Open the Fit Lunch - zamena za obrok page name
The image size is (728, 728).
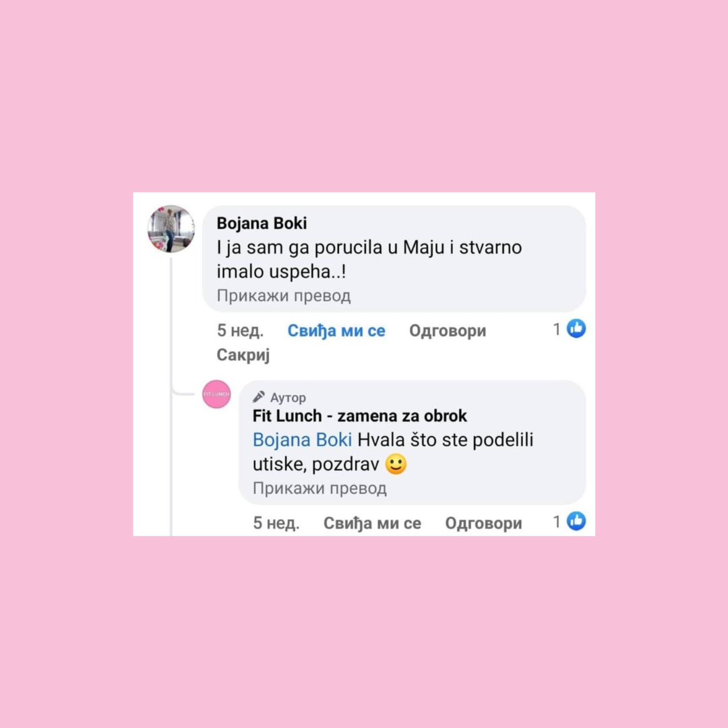360,416
